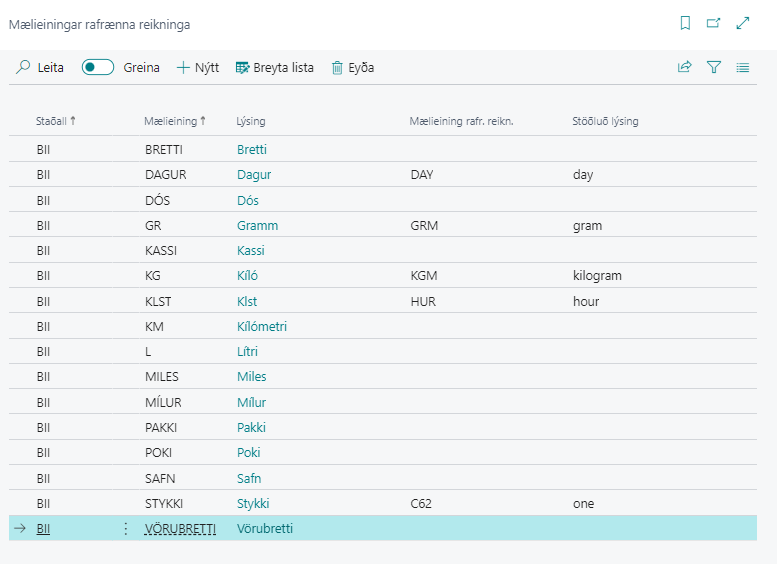
Task: Click the Eyða trash icon
Action: coord(338,68)
